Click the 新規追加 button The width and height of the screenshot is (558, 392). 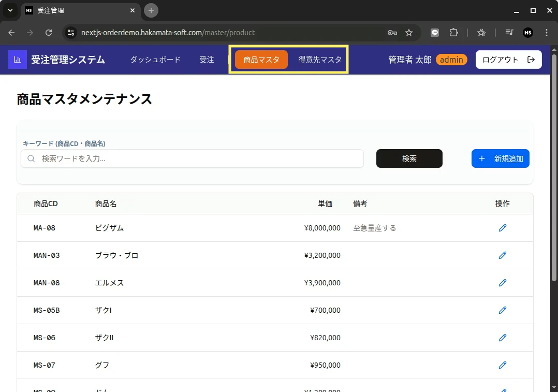point(501,158)
